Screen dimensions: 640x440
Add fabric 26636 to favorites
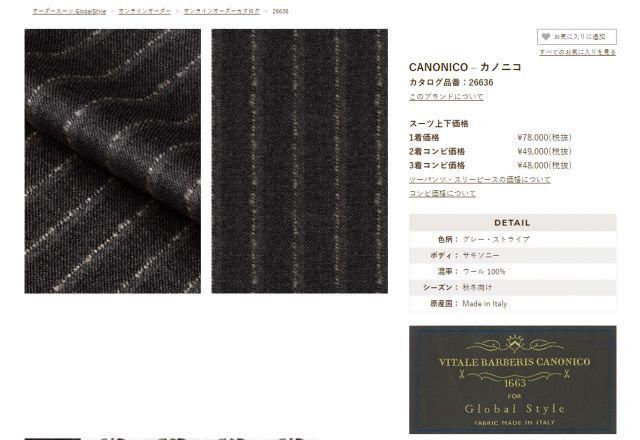pyautogui.click(x=577, y=37)
